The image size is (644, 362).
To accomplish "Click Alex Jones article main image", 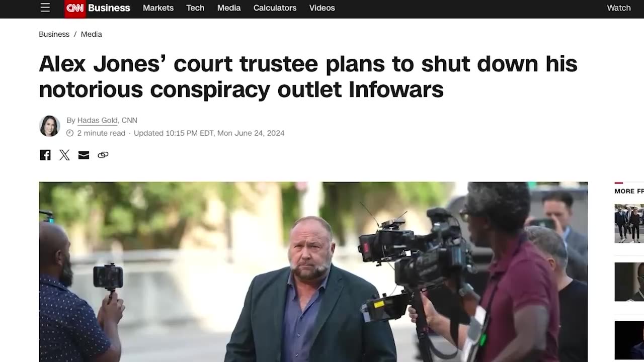I will point(313,271).
